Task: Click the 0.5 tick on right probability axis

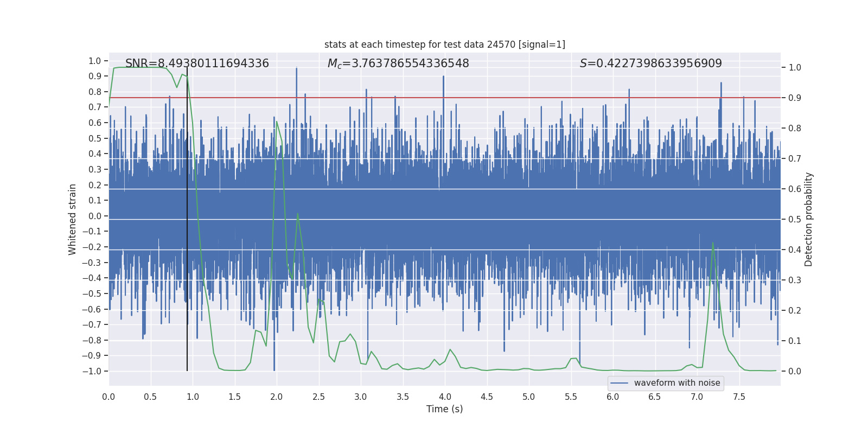Action: (x=795, y=219)
